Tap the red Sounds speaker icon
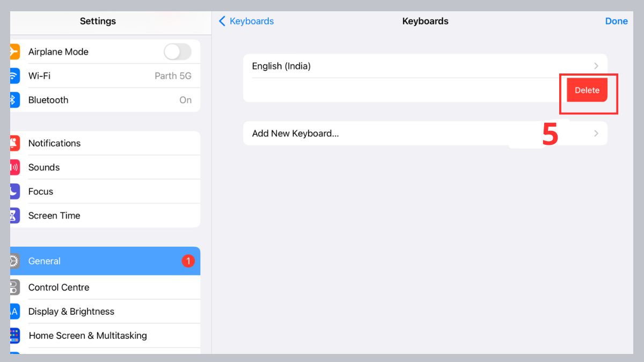This screenshot has height=362, width=644. pyautogui.click(x=15, y=167)
